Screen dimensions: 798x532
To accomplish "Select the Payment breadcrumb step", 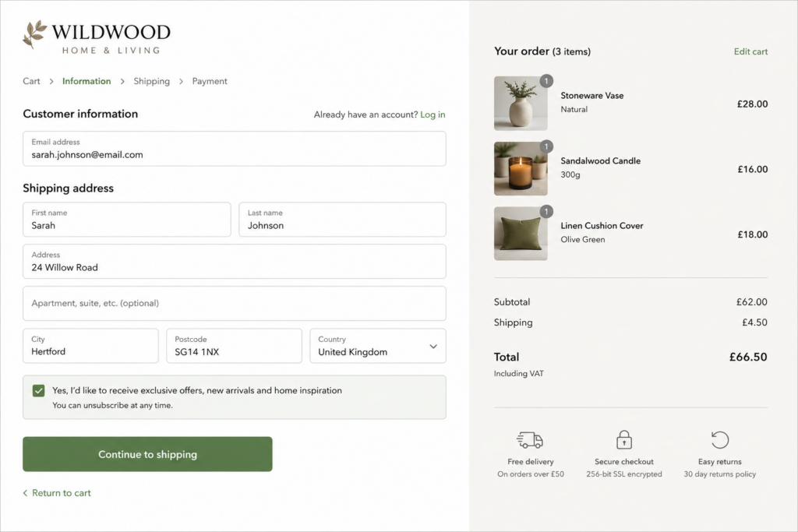I will (210, 81).
